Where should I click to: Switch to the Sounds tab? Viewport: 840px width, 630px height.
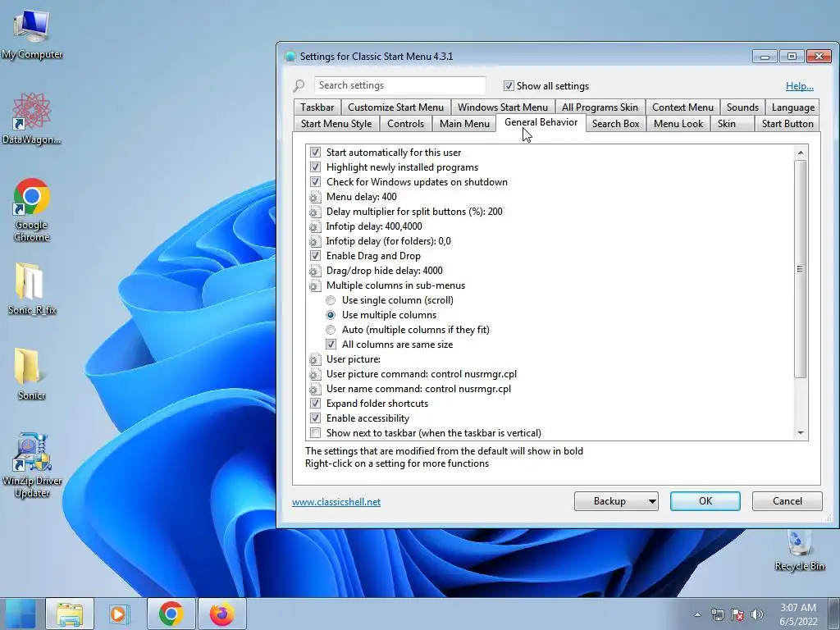(742, 107)
